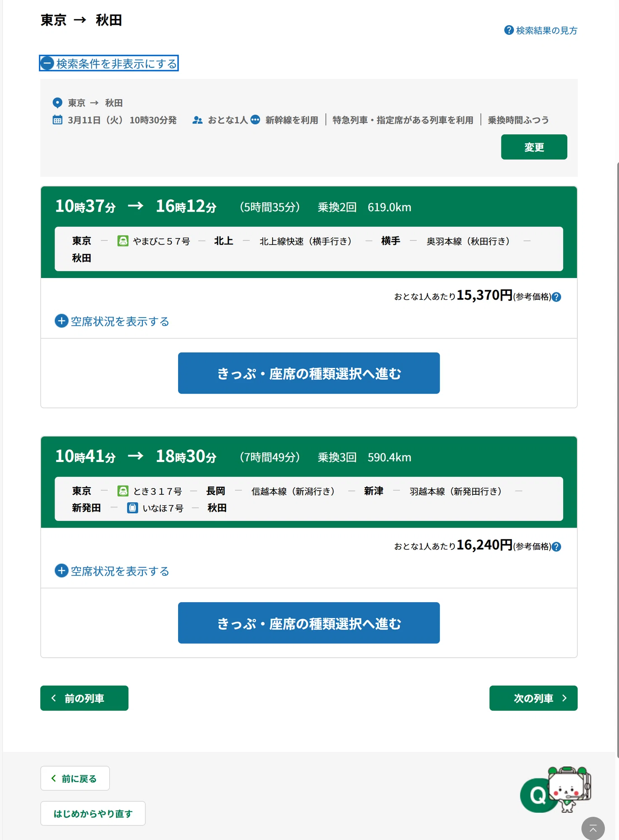Click the 信越本線（新潟行き） segment text

(x=293, y=491)
